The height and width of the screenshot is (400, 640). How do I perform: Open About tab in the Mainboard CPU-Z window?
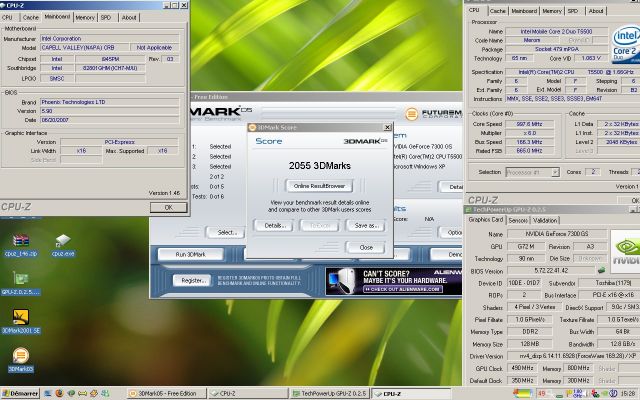tap(129, 18)
